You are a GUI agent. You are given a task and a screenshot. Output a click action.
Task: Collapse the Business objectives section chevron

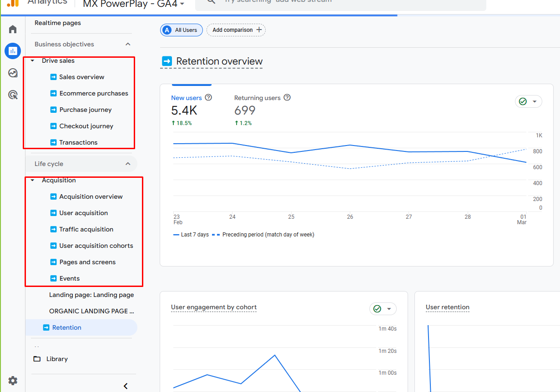click(128, 44)
